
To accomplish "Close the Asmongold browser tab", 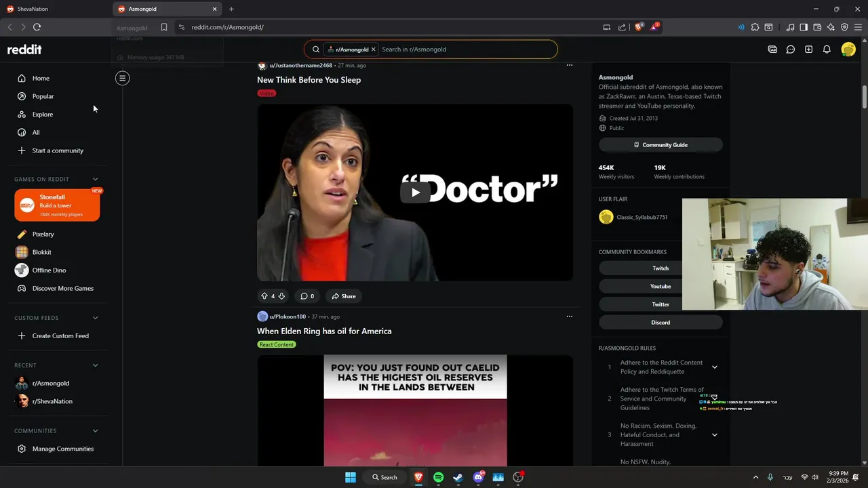I will pos(215,9).
